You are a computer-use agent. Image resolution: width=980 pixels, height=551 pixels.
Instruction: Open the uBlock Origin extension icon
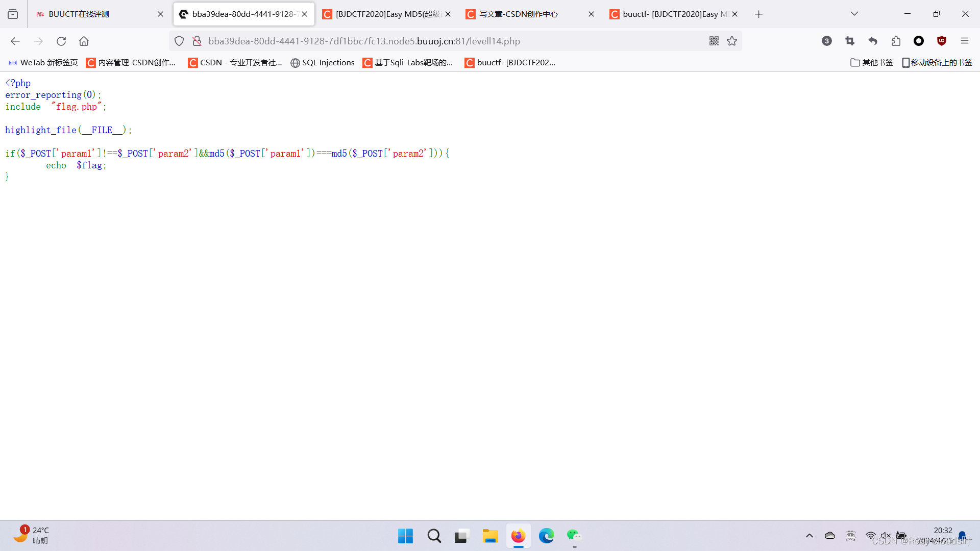pos(942,41)
